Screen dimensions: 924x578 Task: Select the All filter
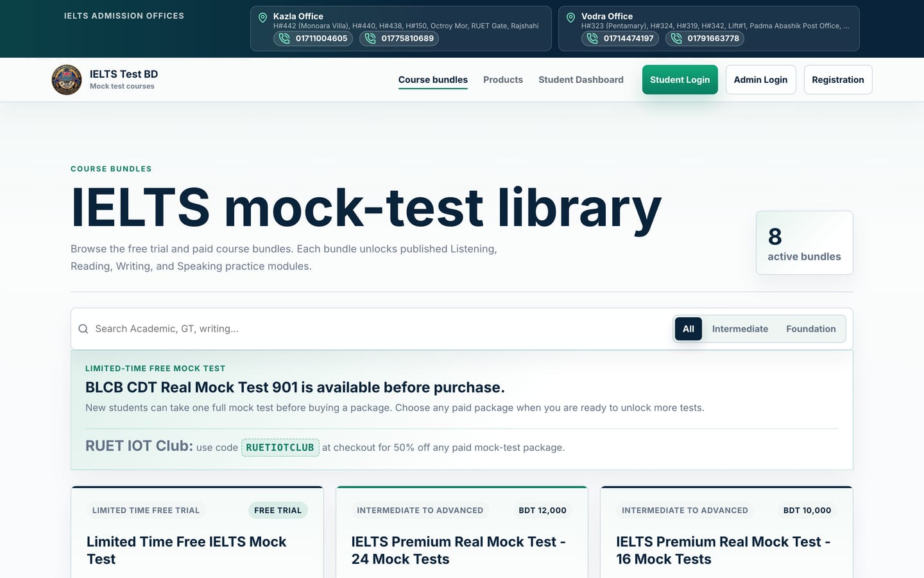coord(689,329)
